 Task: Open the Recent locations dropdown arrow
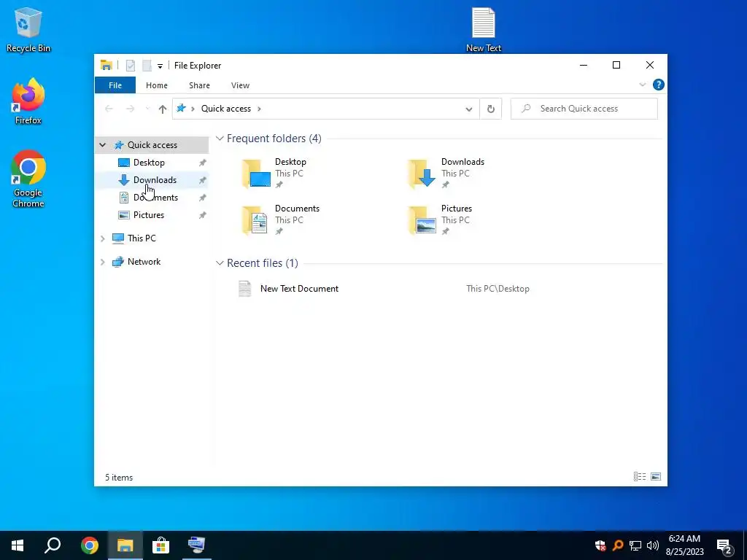pyautogui.click(x=147, y=109)
